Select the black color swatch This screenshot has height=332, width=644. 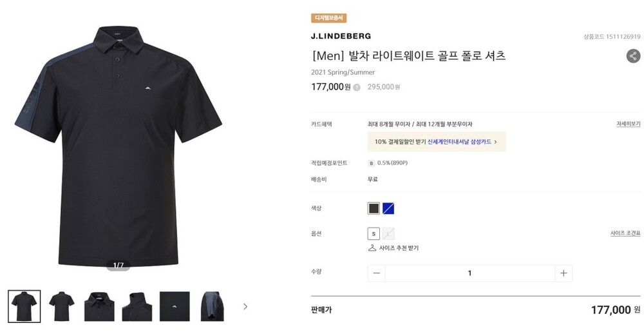tap(374, 209)
